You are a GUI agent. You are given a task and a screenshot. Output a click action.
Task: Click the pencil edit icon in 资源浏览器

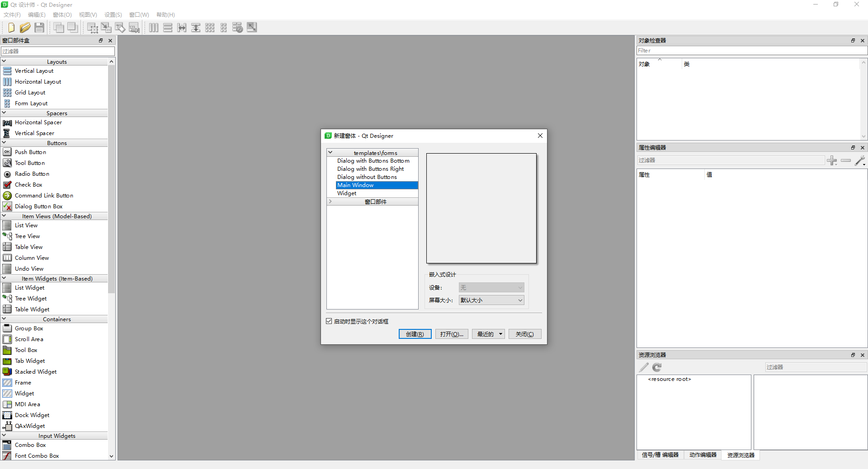point(643,367)
